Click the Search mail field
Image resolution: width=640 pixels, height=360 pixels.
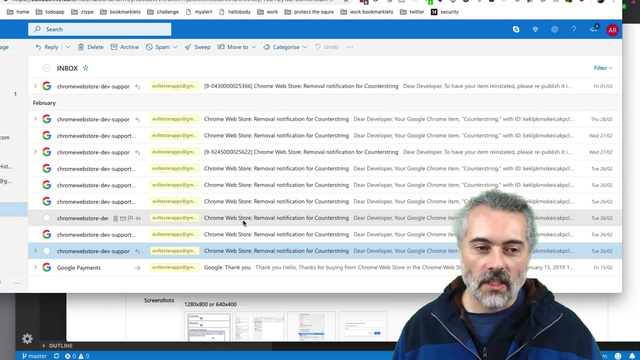tap(100, 29)
